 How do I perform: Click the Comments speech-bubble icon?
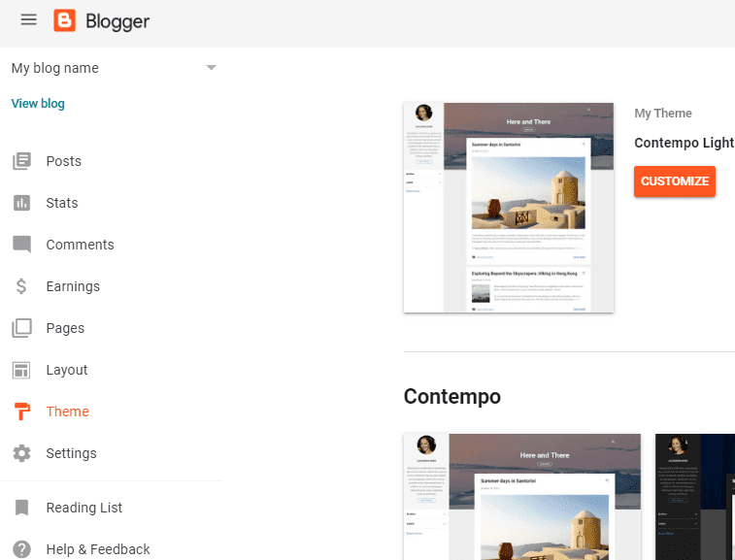(x=21, y=245)
